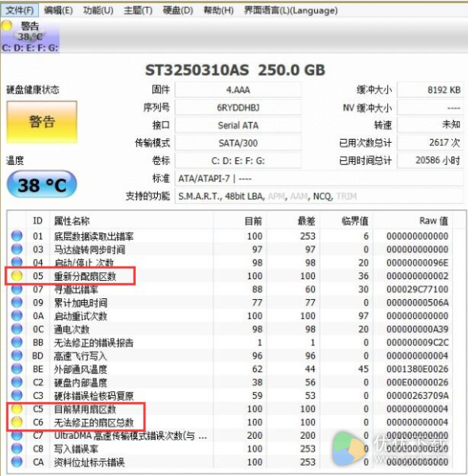The height and width of the screenshot is (476, 468).
Task: Select the 外部通风温度 attribute row
Action: tap(229, 369)
